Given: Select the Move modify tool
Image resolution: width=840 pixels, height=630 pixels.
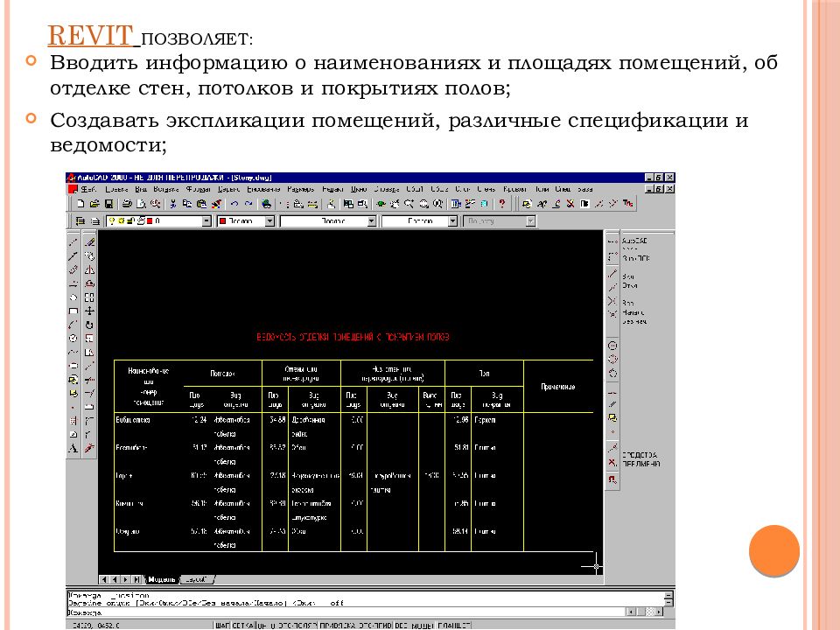Looking at the screenshot, I should click(x=89, y=311).
